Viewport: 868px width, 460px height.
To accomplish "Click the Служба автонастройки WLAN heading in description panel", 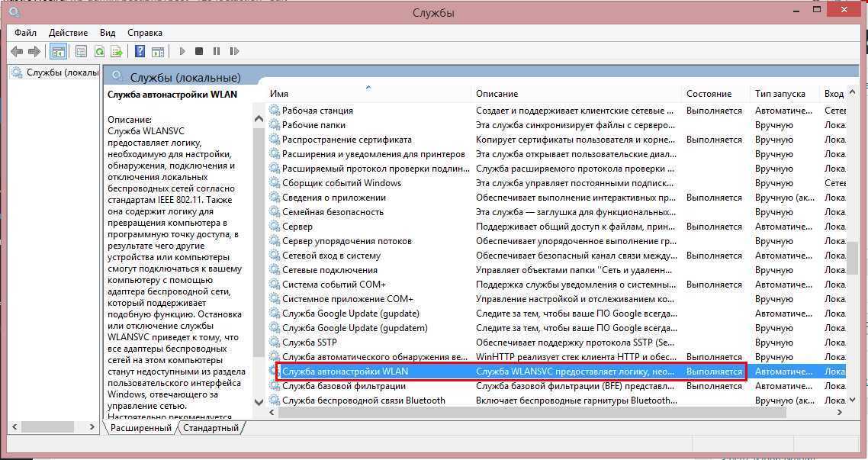I will point(172,94).
